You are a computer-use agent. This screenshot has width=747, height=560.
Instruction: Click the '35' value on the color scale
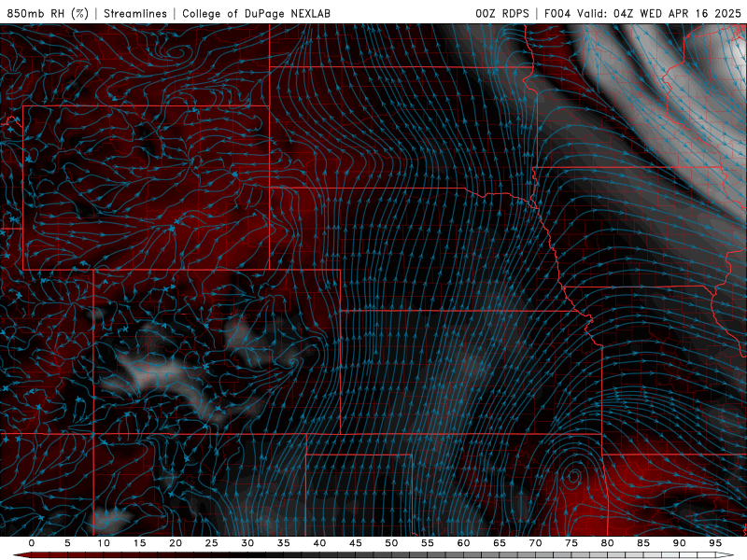point(284,543)
